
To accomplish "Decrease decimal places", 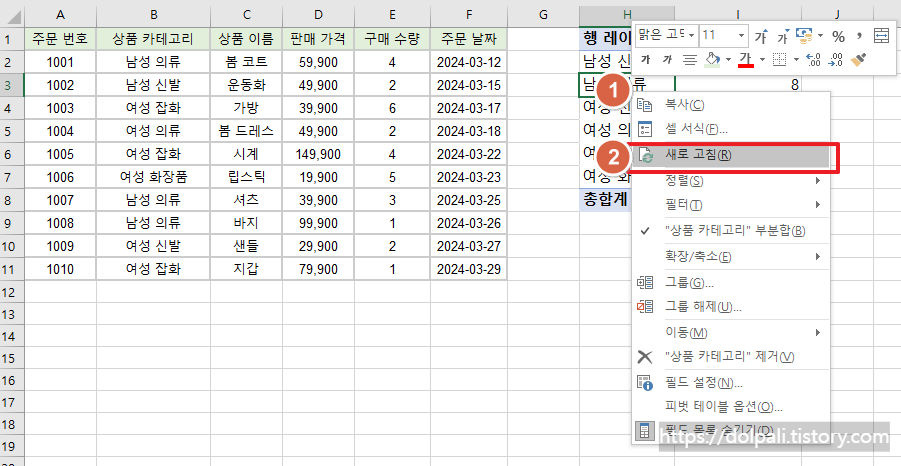I will (x=835, y=59).
